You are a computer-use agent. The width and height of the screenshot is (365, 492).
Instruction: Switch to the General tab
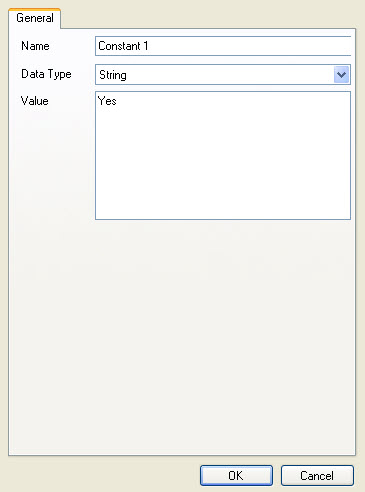[35, 18]
